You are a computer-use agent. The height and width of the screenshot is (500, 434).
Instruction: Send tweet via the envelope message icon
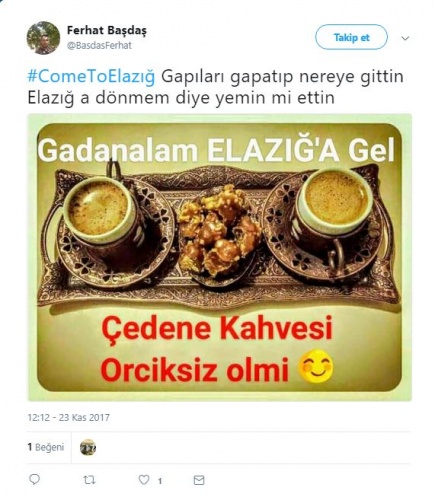pyautogui.click(x=199, y=480)
